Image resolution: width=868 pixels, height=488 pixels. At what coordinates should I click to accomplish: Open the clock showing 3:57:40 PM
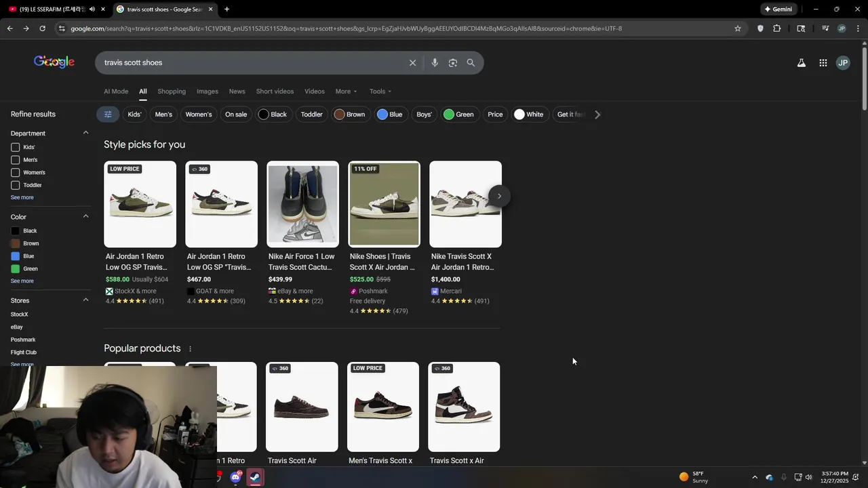tap(834, 477)
